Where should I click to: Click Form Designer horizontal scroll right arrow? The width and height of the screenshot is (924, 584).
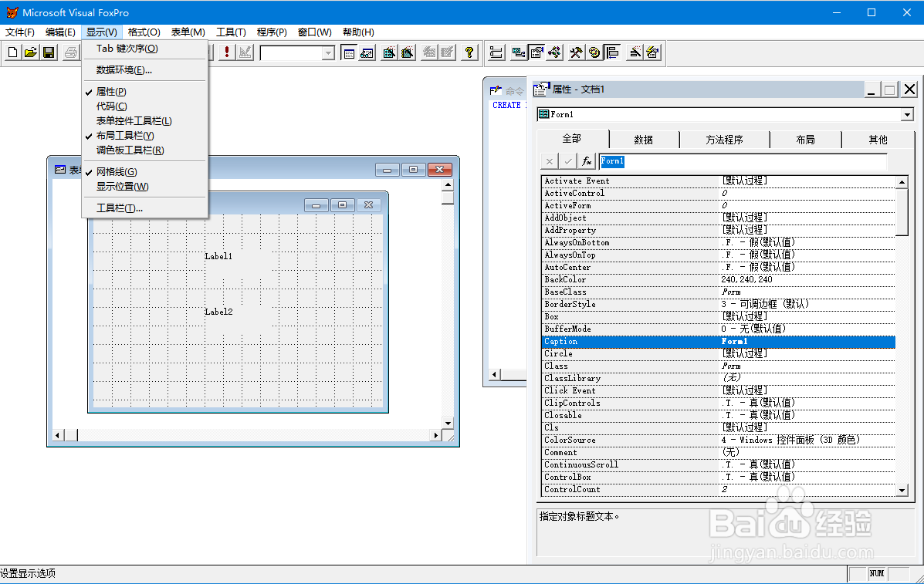pyautogui.click(x=435, y=436)
